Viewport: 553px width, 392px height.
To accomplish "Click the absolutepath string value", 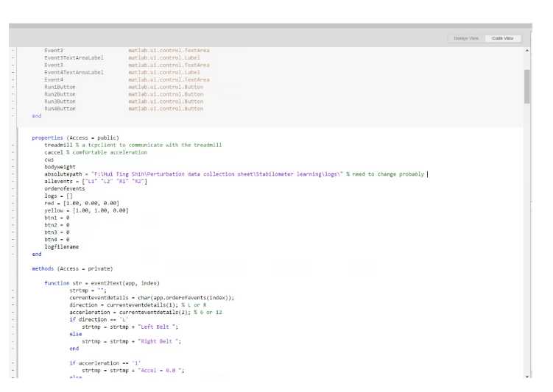I will (217, 174).
